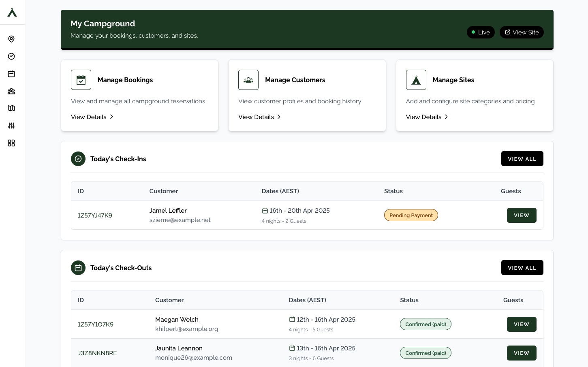
Task: Click the tent logo in top left corner
Action: [x=12, y=12]
